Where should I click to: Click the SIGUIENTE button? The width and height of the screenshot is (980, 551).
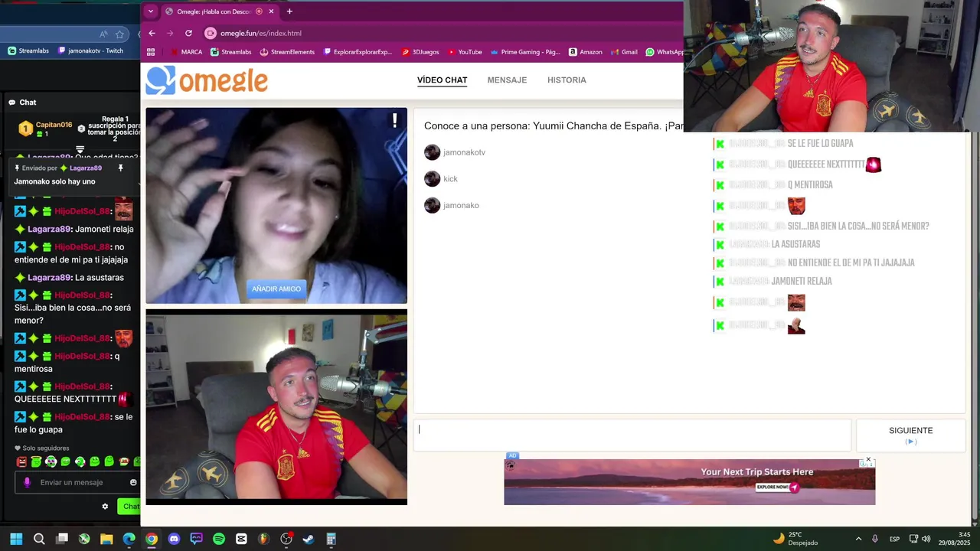[910, 435]
